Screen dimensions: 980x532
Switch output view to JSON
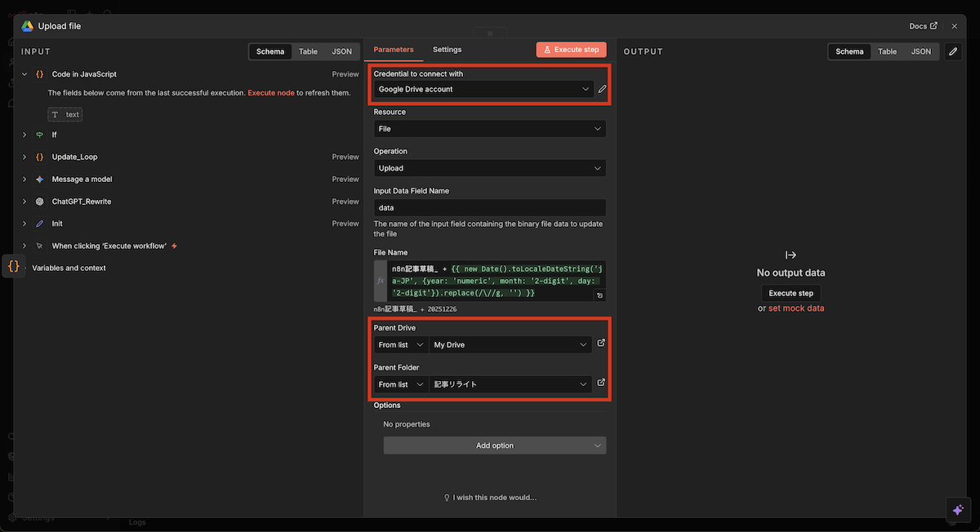[920, 51]
